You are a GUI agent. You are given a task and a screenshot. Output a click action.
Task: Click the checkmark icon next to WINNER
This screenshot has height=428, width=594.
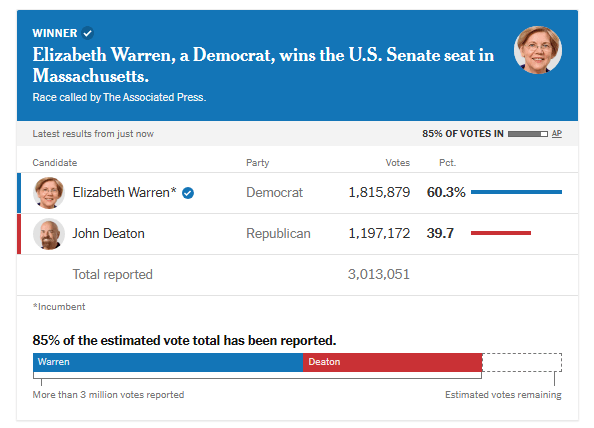[88, 33]
